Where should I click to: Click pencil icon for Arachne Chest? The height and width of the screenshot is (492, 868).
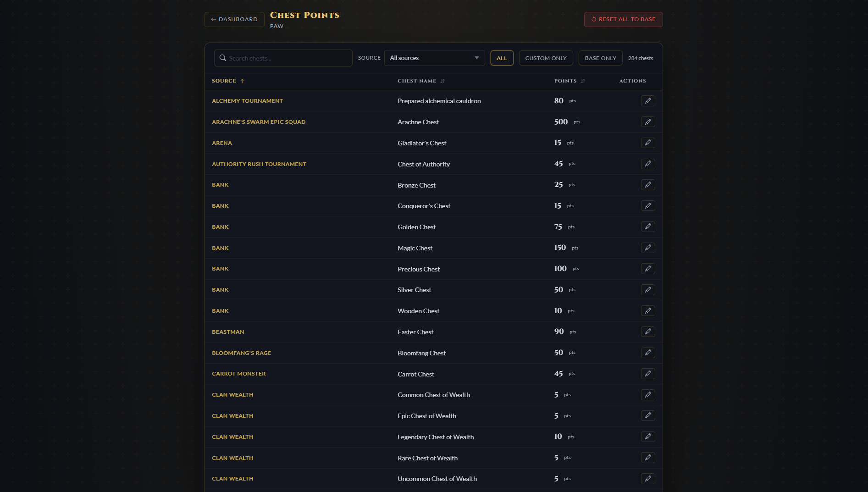(648, 122)
